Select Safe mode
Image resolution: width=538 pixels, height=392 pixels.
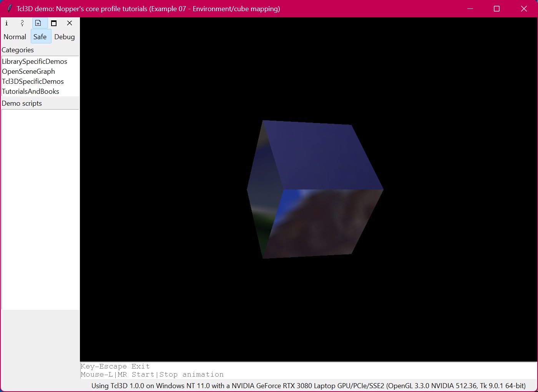[x=40, y=37]
